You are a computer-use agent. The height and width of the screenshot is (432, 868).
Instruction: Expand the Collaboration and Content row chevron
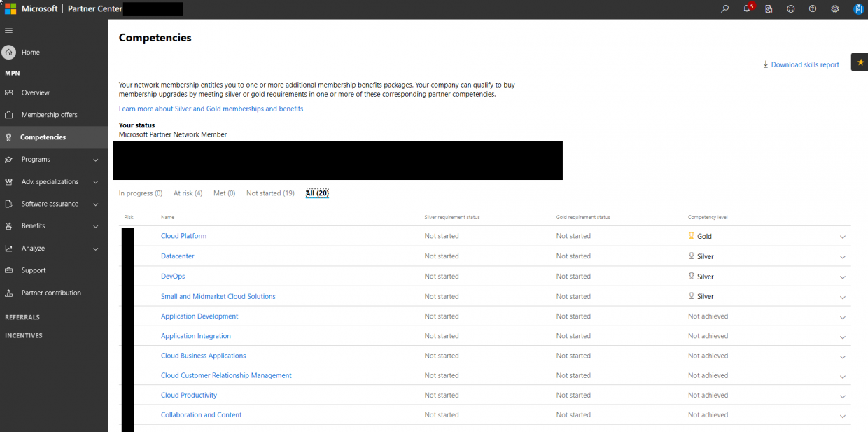[843, 416]
